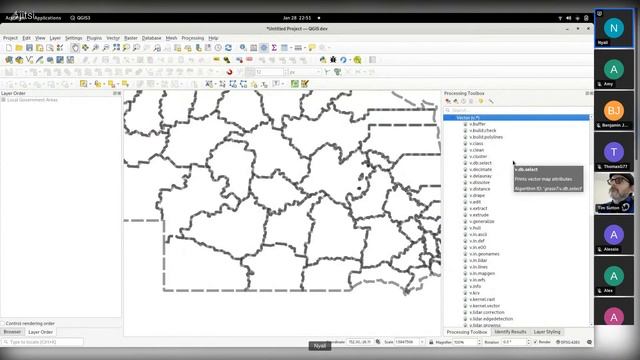The image size is (640, 360).
Task: Select the Pan Map hand tool
Action: pyautogui.click(x=75, y=48)
